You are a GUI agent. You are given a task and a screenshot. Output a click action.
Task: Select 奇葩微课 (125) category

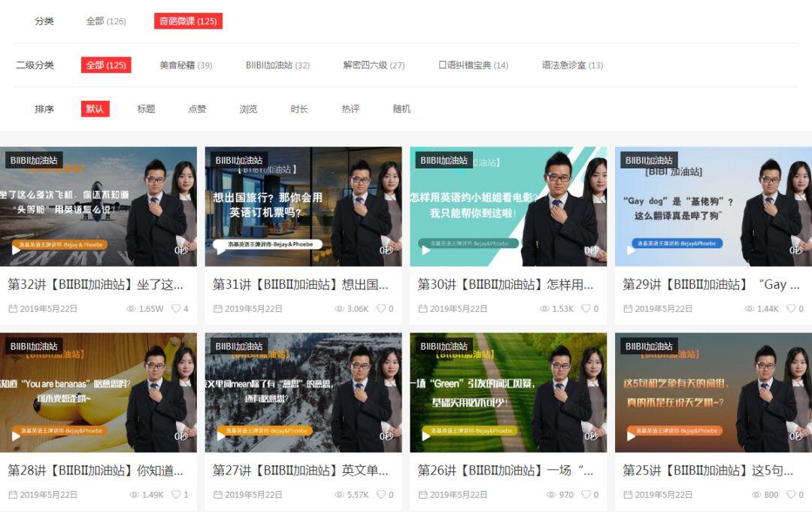189,21
